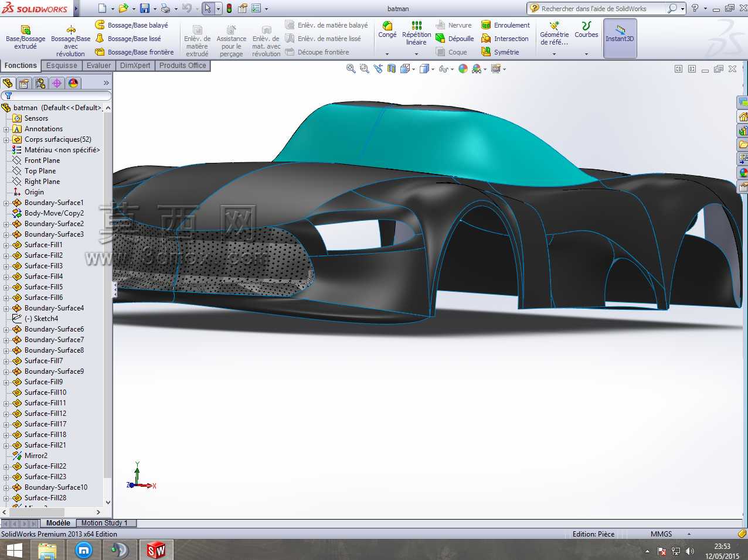Select Répétition linéaire tool
This screenshot has height=560, width=748.
(417, 33)
